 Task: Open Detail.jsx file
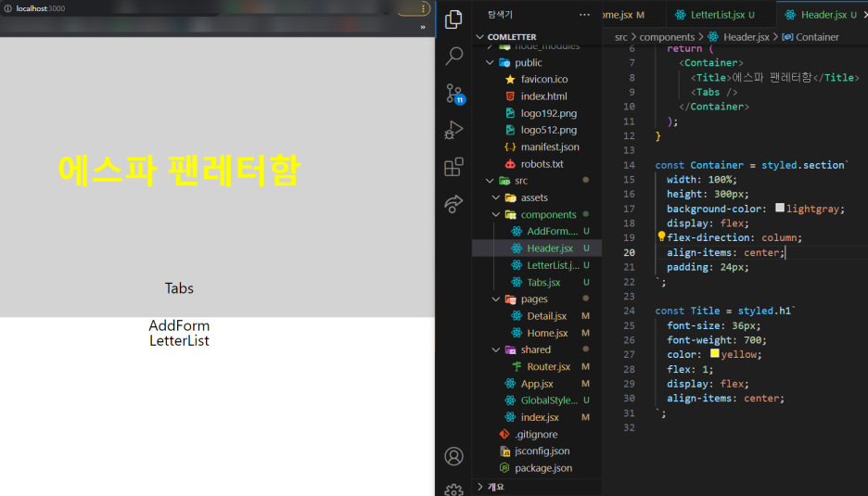pos(546,316)
